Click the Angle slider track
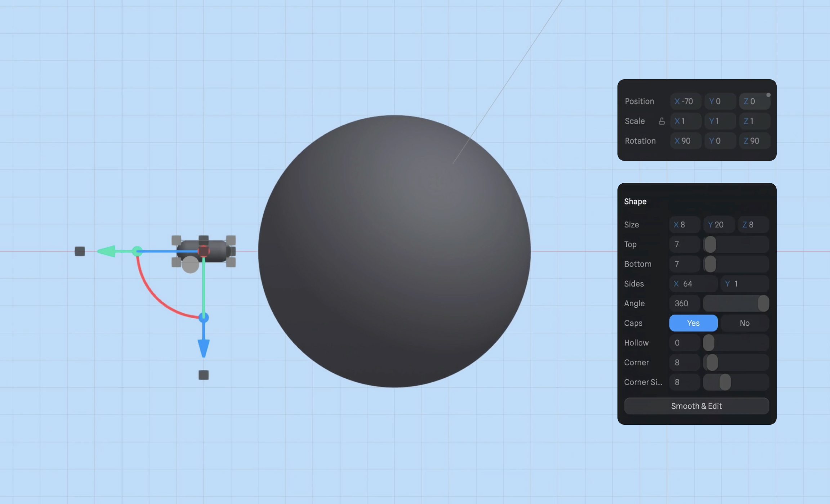This screenshot has width=830, height=504. point(731,303)
